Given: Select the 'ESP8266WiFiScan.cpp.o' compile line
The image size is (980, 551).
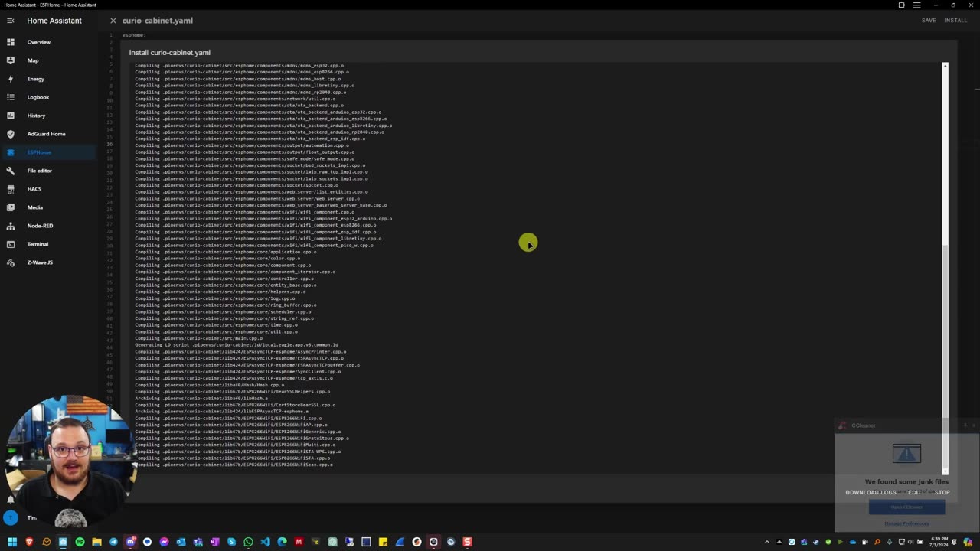Looking at the screenshot, I should (x=234, y=465).
